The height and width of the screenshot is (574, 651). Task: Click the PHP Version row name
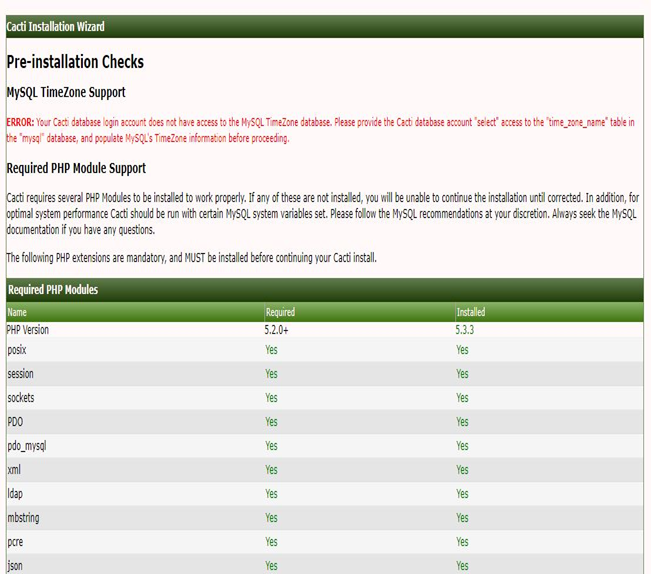[28, 330]
